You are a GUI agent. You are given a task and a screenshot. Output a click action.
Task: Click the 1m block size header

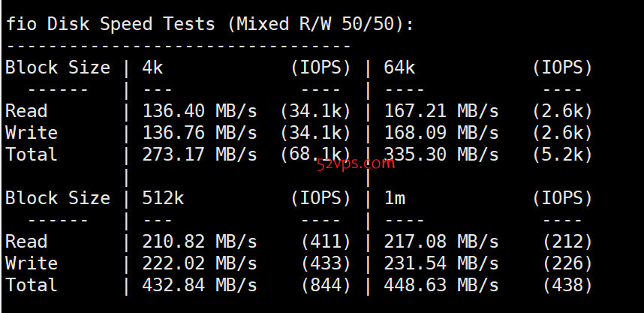395,198
